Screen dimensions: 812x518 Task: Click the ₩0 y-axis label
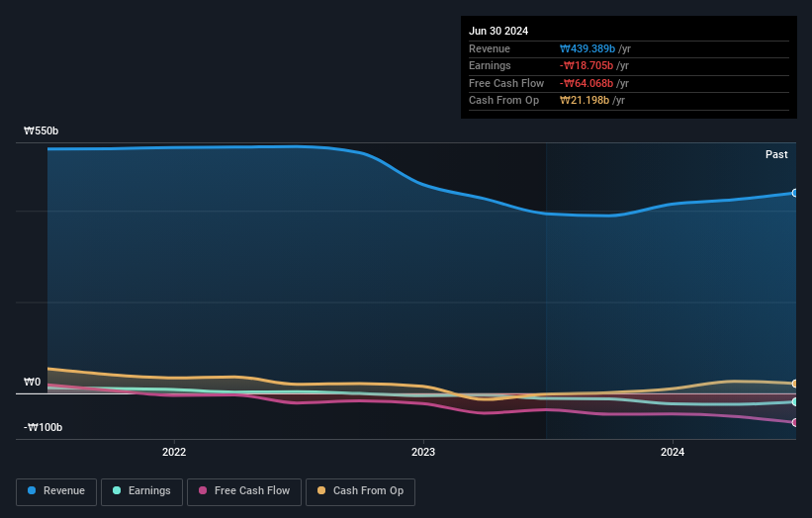click(x=32, y=382)
